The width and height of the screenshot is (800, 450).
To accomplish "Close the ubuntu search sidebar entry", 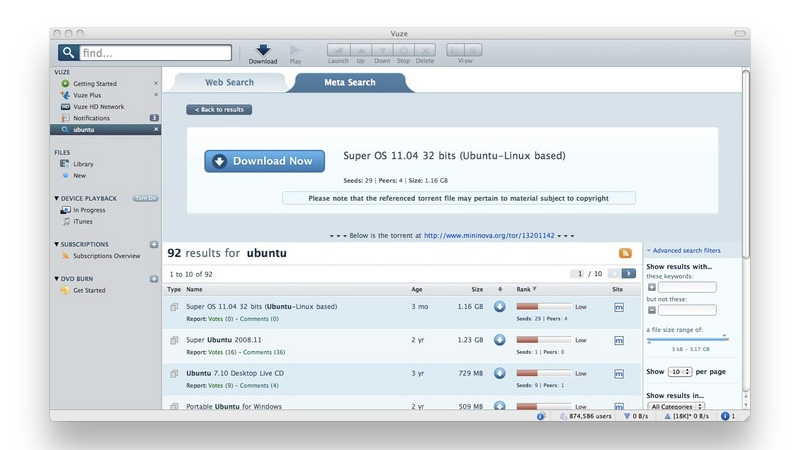I will (155, 129).
